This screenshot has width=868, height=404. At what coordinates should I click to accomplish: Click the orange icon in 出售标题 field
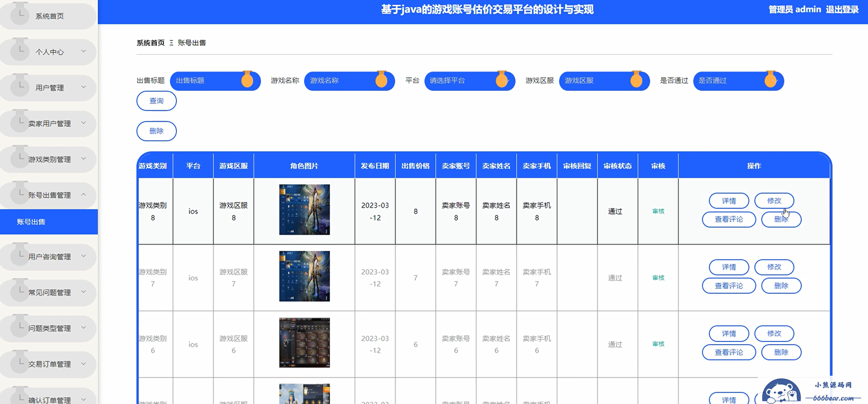(x=247, y=80)
